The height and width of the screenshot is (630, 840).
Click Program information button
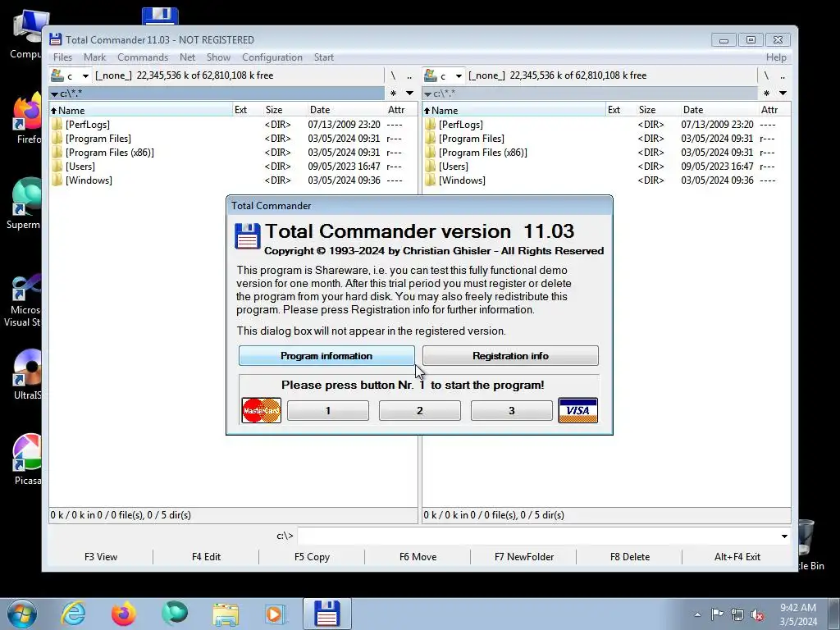pos(326,356)
